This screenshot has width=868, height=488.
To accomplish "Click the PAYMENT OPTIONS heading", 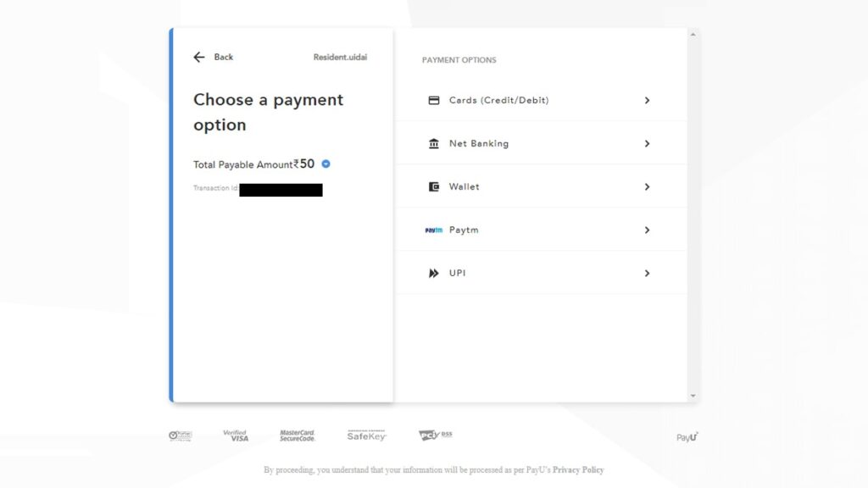I will (459, 60).
